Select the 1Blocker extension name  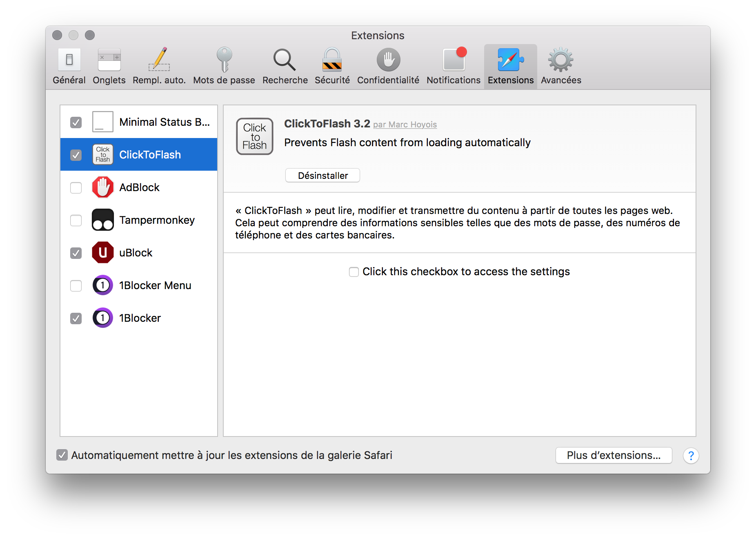tap(140, 318)
